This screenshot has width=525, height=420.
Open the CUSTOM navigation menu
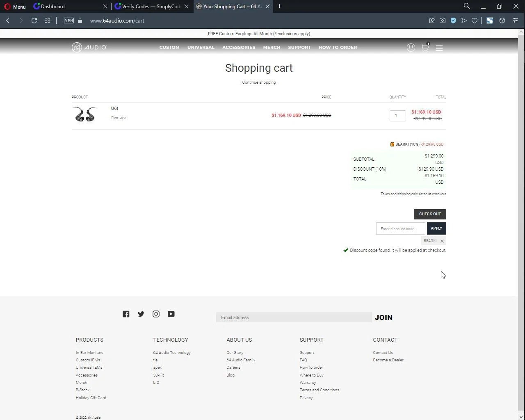[169, 48]
